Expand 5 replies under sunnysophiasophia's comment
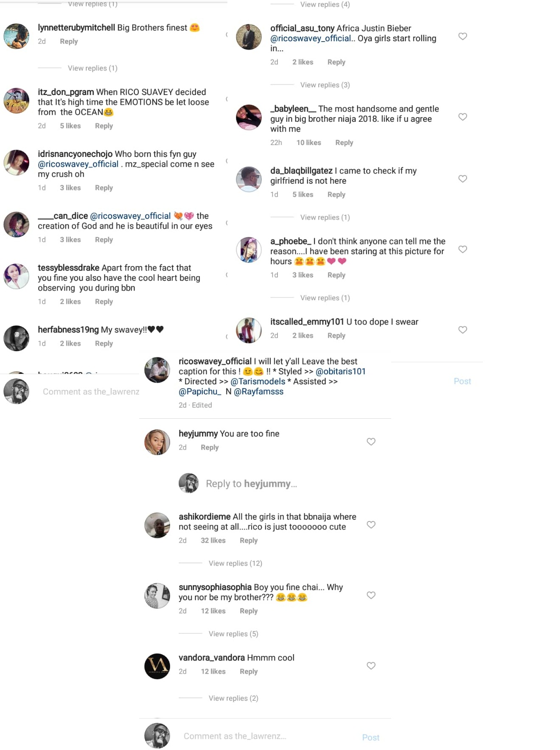 tap(233, 634)
